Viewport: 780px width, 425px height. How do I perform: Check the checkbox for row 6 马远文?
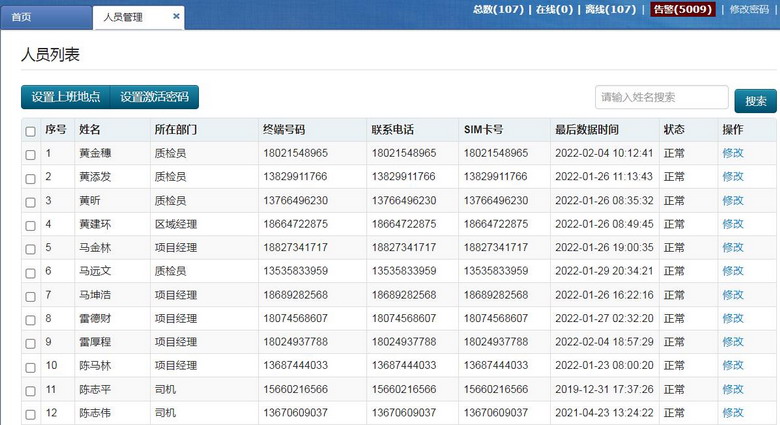(30, 273)
